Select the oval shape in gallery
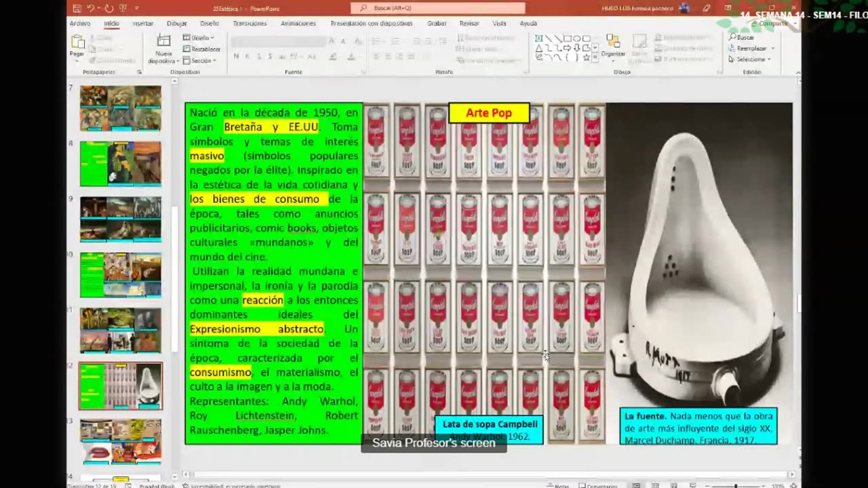The height and width of the screenshot is (488, 868). pos(577,39)
